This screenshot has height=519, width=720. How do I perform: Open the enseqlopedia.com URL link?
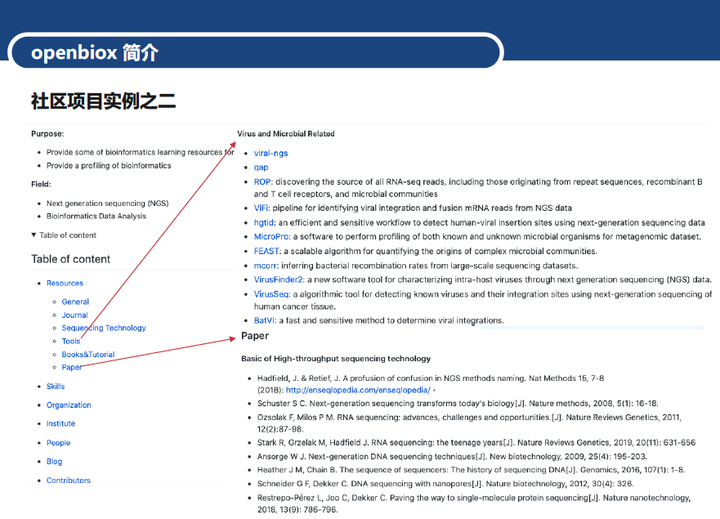coord(358,390)
